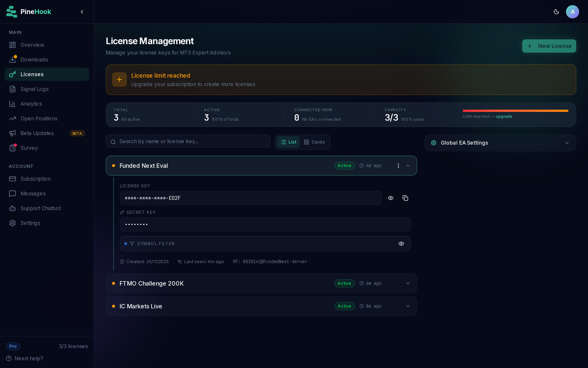Click the MT account 8830142@FundedNext-Server text

(270, 262)
